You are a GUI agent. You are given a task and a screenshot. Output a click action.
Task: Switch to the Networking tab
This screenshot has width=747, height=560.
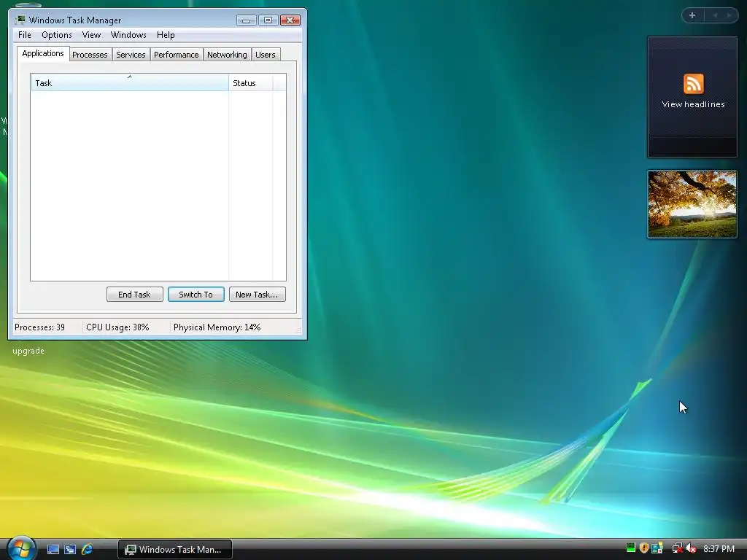227,55
